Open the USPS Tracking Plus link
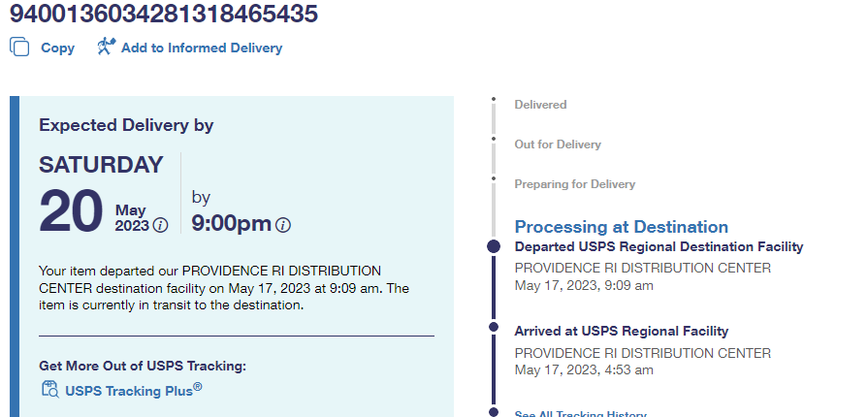Screen dimensions: 868x417 pos(133,391)
